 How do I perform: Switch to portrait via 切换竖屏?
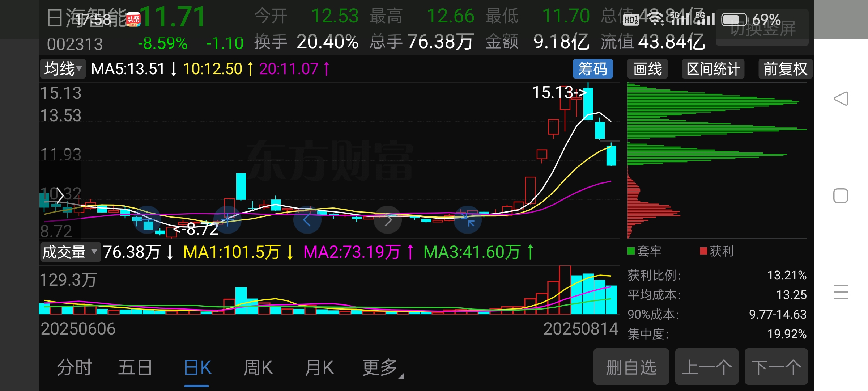click(x=762, y=28)
